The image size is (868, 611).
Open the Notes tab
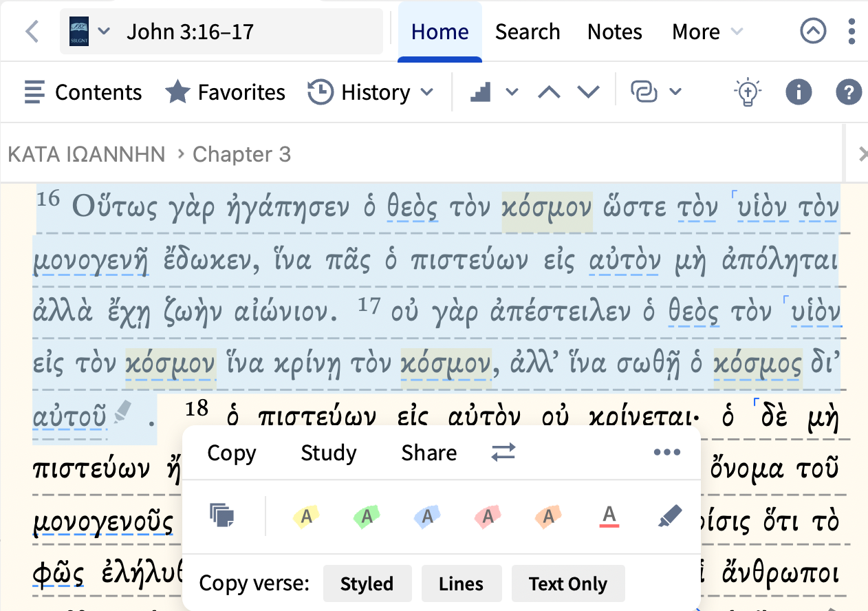(615, 32)
